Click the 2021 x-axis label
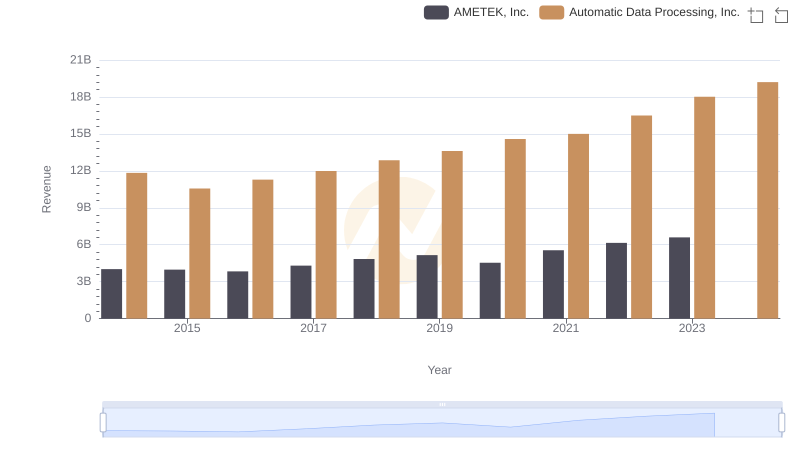The image size is (800, 461). click(566, 328)
